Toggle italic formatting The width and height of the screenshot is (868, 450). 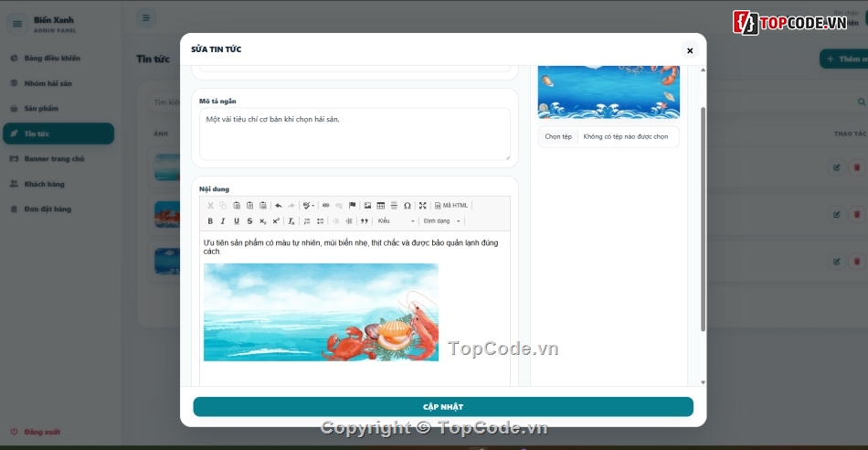tap(223, 221)
